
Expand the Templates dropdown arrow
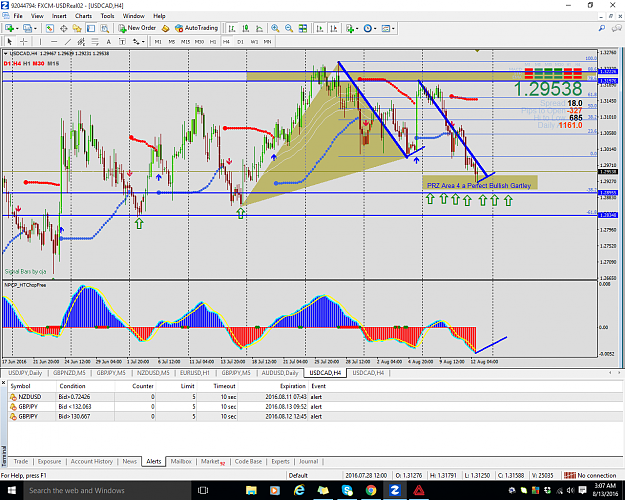click(x=393, y=29)
